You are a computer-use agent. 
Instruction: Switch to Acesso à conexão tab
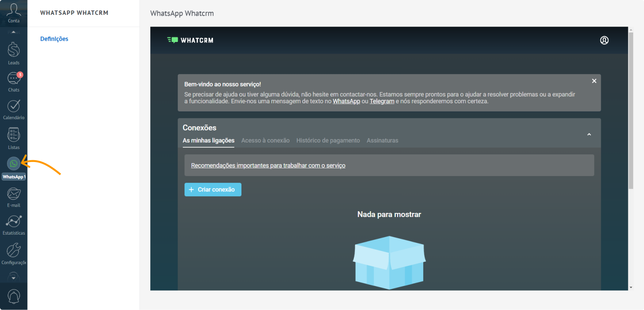[265, 140]
